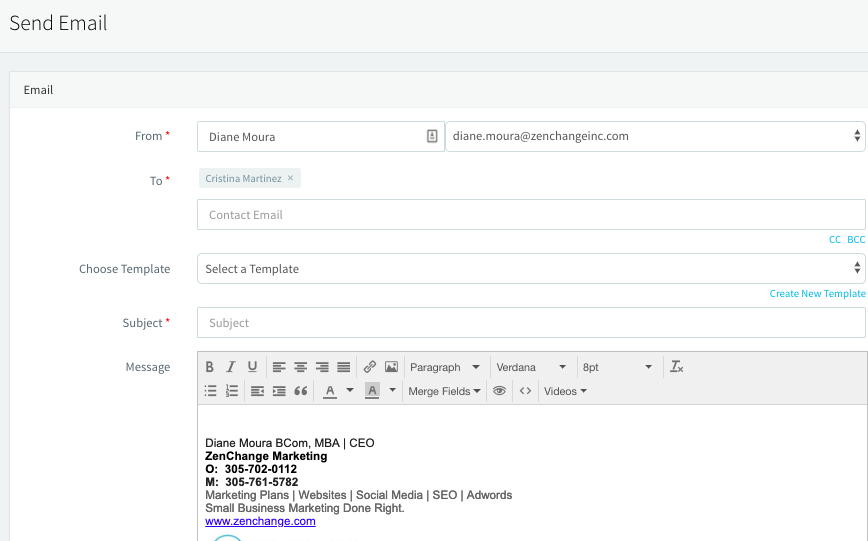
Task: Click Small Business Marketing Done Right text
Action: point(305,508)
